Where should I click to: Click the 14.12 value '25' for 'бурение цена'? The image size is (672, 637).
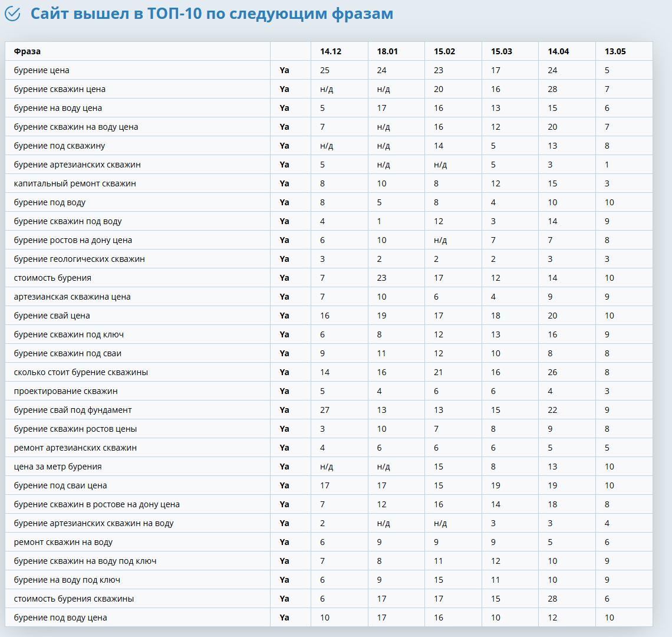click(x=324, y=70)
